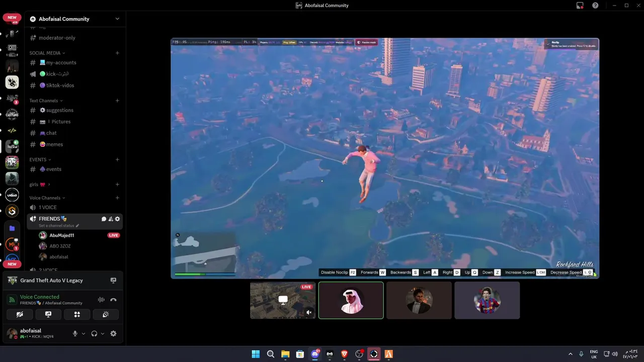
Task: Jump to NEW mentions at top
Action: pyautogui.click(x=12, y=18)
